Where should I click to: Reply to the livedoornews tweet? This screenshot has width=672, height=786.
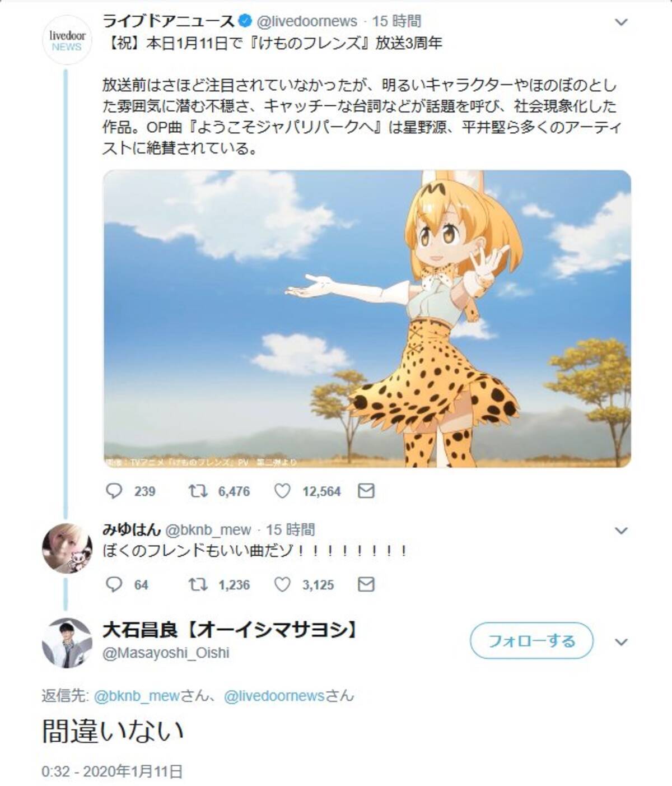tap(114, 491)
